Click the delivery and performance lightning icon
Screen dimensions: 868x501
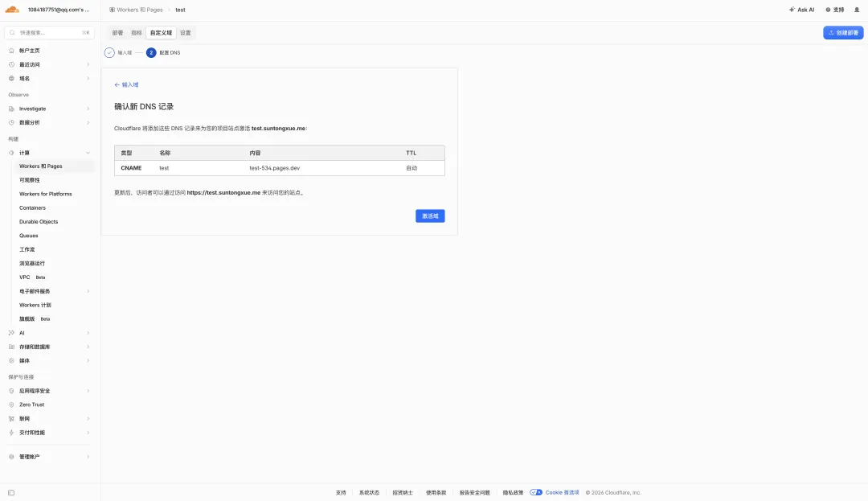[11, 433]
